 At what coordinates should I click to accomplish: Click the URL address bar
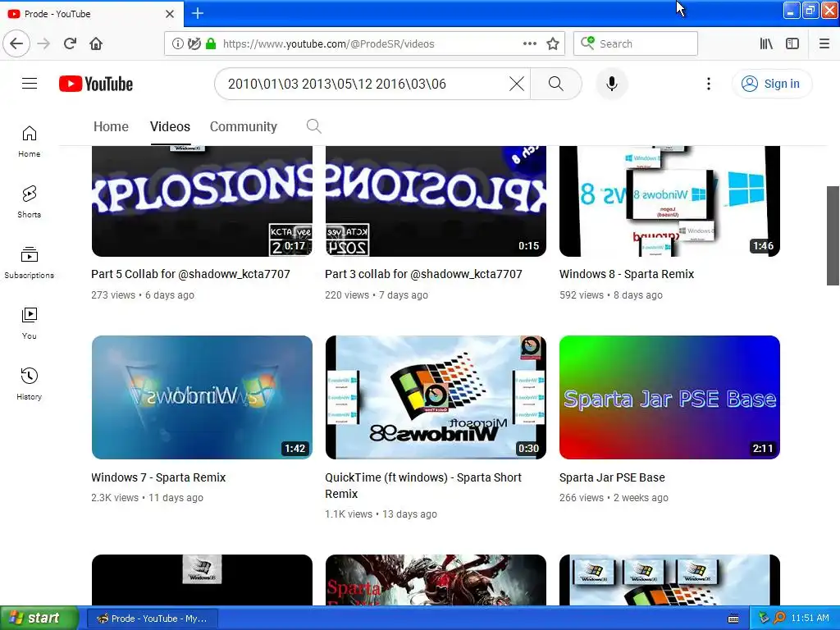pyautogui.click(x=364, y=43)
